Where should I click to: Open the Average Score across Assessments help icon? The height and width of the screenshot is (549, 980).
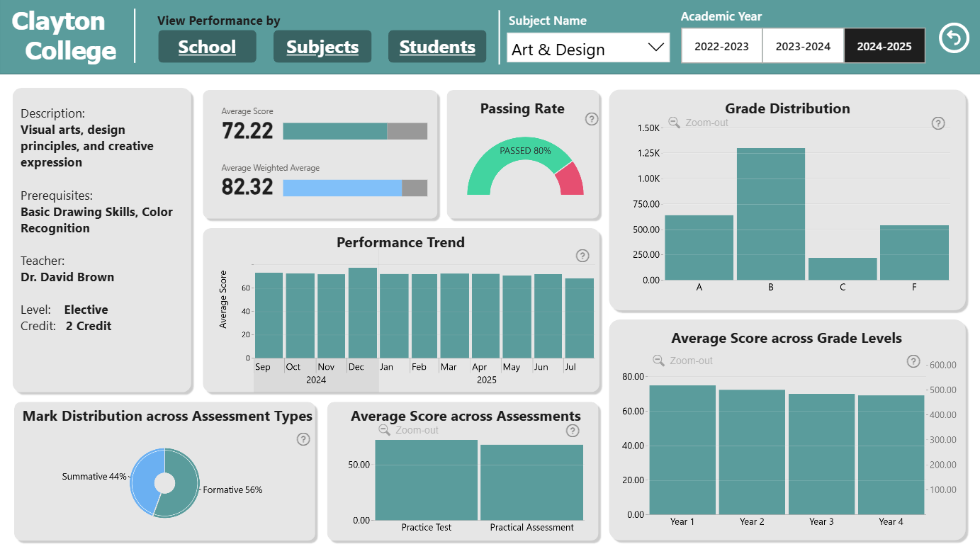(x=573, y=431)
